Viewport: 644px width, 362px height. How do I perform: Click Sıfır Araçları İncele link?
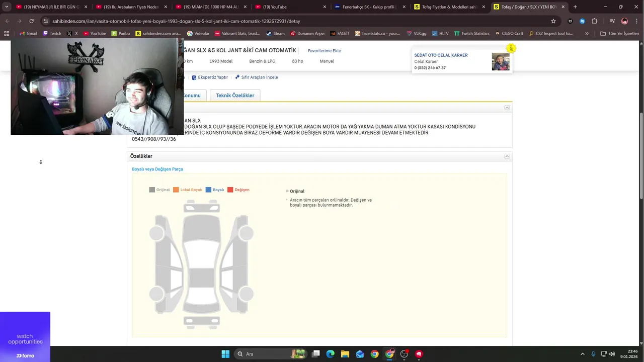coord(257,77)
